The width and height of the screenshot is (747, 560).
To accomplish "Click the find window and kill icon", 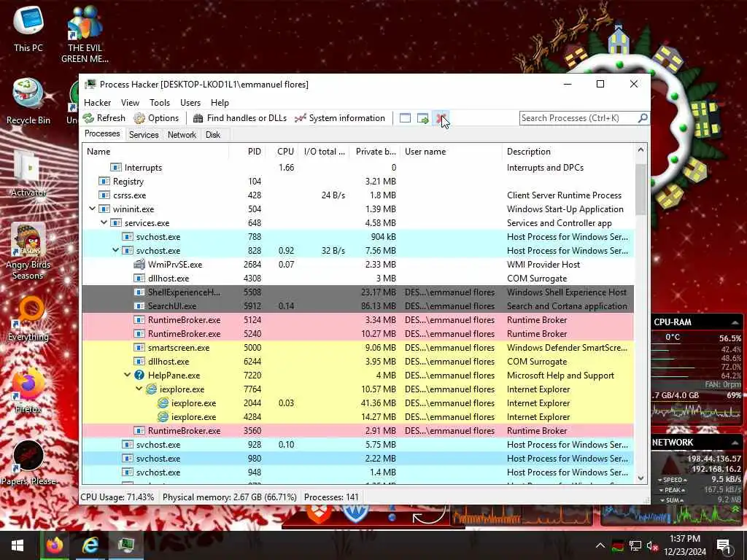I will pyautogui.click(x=440, y=118).
